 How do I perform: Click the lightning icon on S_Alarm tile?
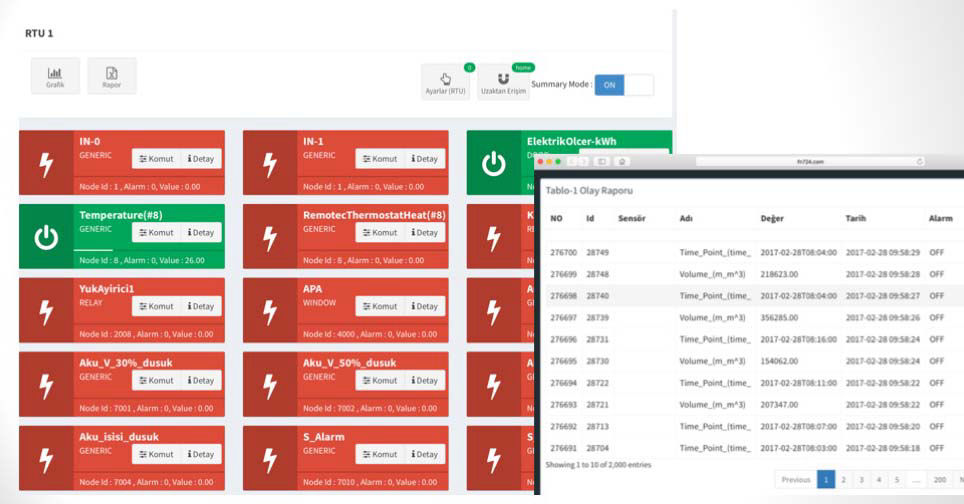[x=270, y=459]
